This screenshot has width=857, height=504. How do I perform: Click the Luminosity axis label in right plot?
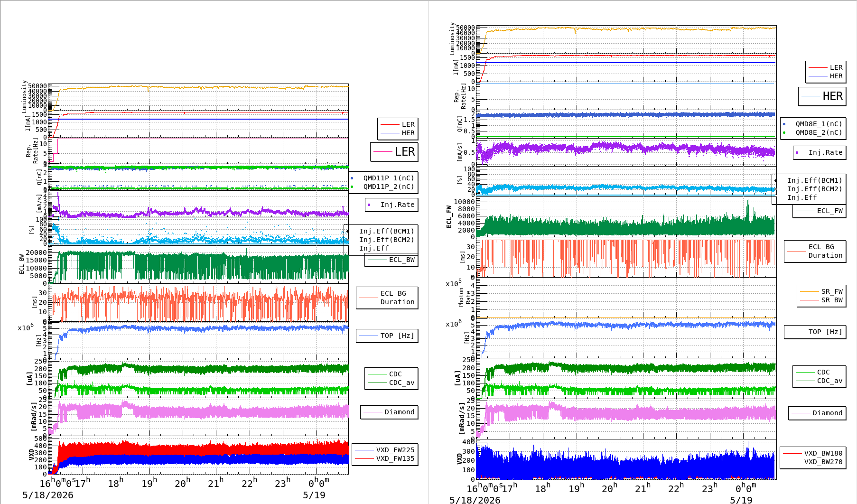(452, 38)
